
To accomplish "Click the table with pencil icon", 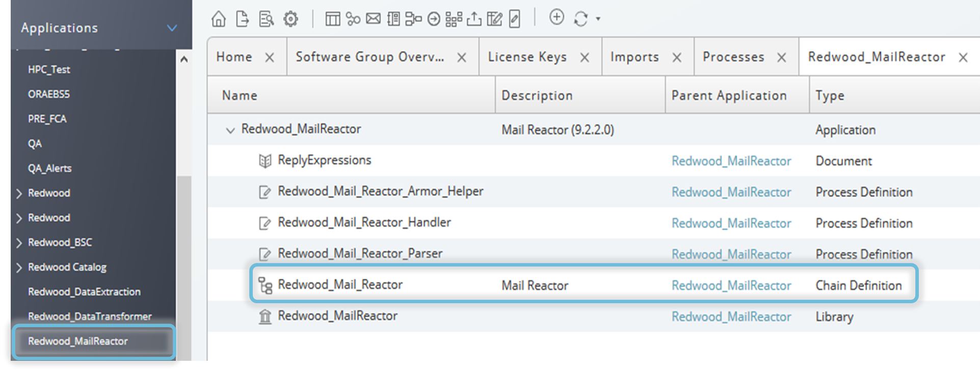I will (x=494, y=19).
